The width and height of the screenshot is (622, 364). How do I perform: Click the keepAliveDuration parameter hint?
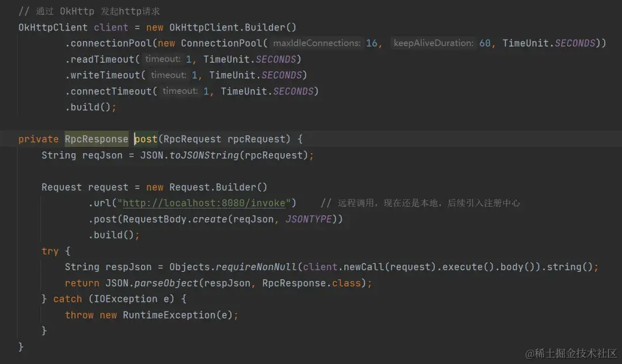(x=433, y=43)
